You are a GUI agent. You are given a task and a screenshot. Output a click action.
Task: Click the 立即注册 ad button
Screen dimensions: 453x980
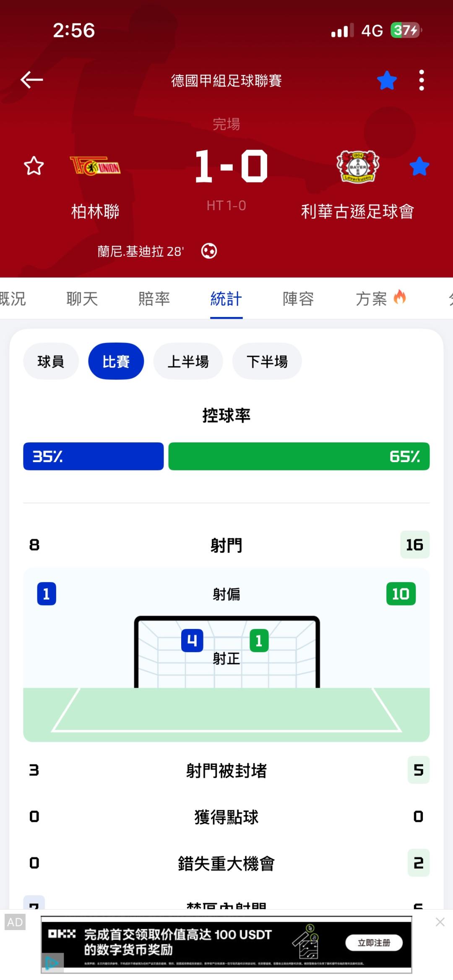[x=374, y=943]
